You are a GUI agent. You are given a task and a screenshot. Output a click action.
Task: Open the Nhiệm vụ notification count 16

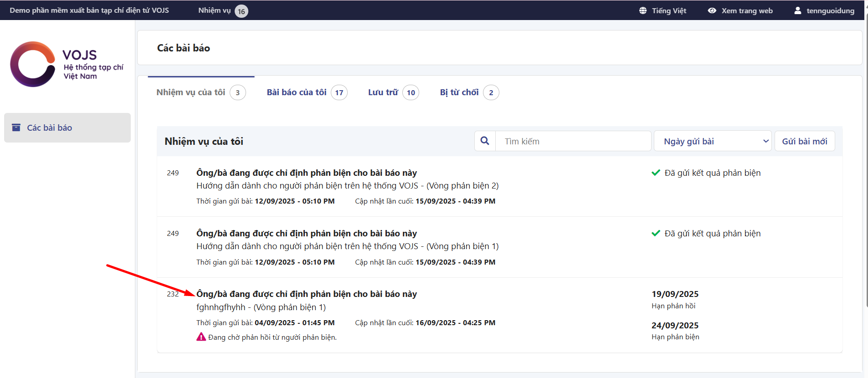241,11
